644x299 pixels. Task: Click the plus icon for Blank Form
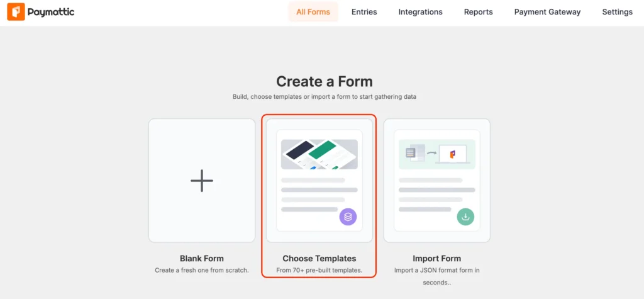pyautogui.click(x=202, y=181)
